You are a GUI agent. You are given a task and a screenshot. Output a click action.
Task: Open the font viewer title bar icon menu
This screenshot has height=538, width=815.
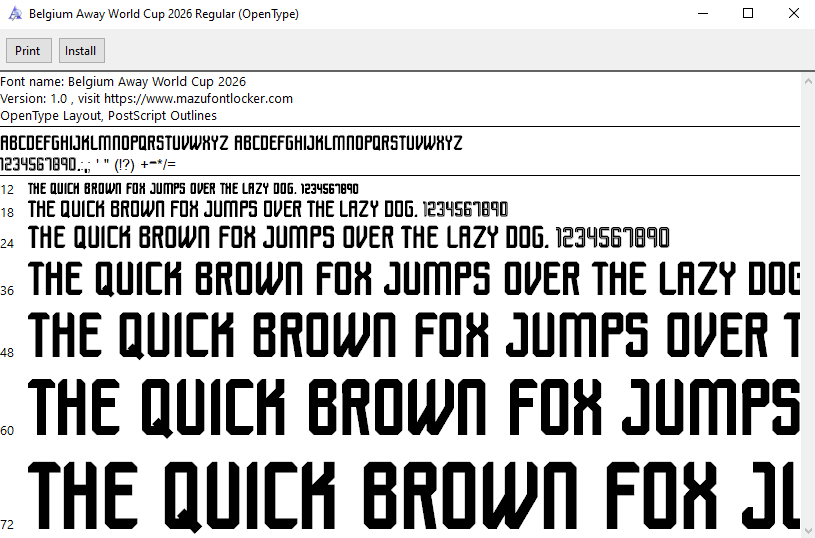pyautogui.click(x=13, y=14)
